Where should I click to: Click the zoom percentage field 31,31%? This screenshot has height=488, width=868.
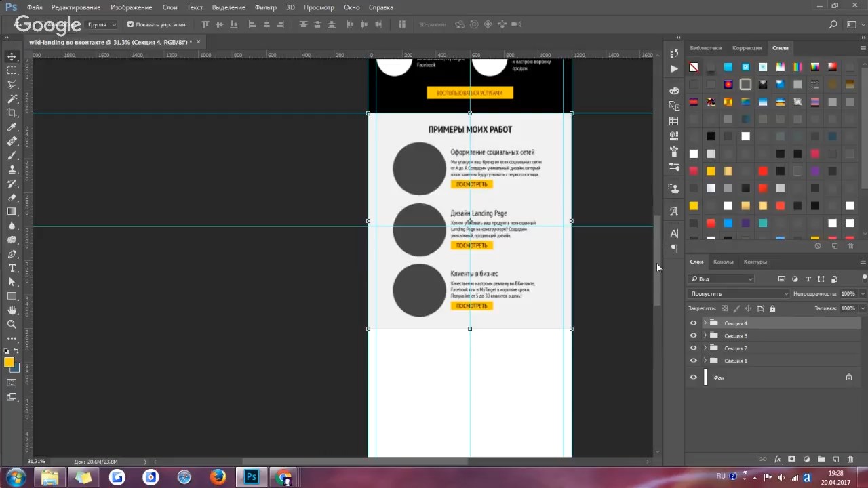(37, 462)
